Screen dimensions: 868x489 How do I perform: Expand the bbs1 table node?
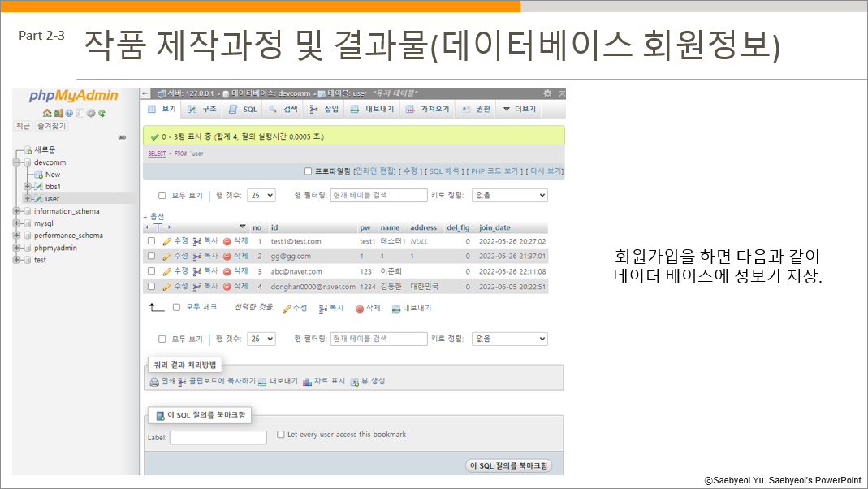click(x=27, y=187)
